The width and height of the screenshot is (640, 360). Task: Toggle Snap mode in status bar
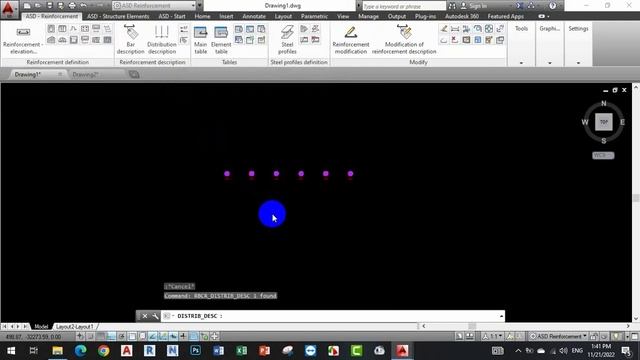pos(90,336)
